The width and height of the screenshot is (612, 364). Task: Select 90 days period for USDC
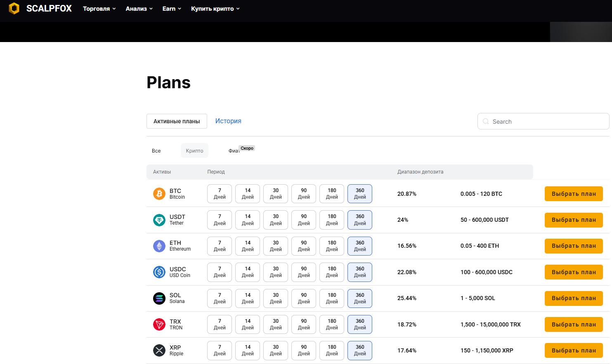point(304,272)
